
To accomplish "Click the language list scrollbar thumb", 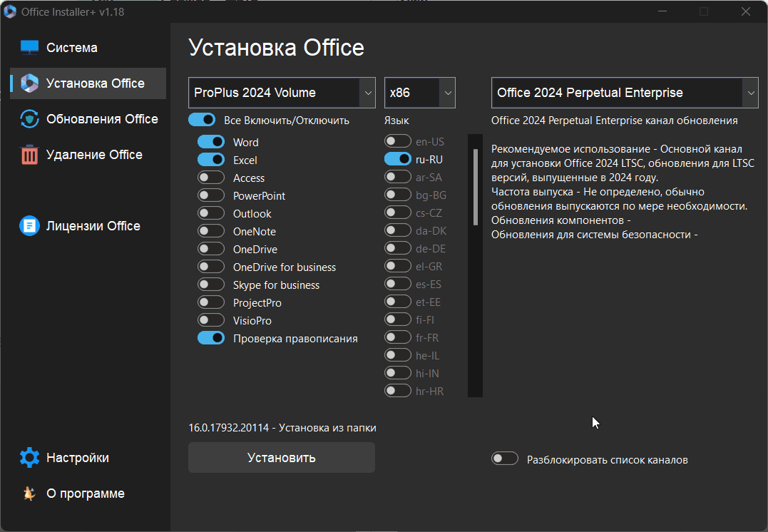I will click(x=475, y=187).
